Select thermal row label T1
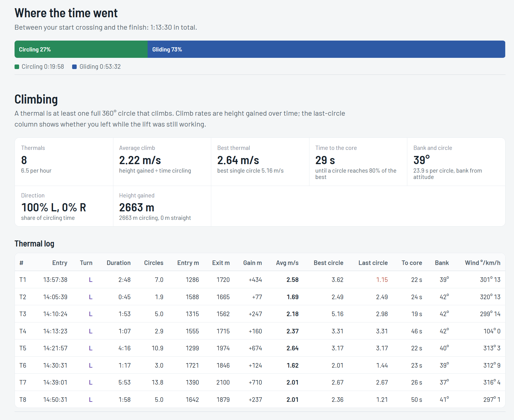 click(23, 280)
